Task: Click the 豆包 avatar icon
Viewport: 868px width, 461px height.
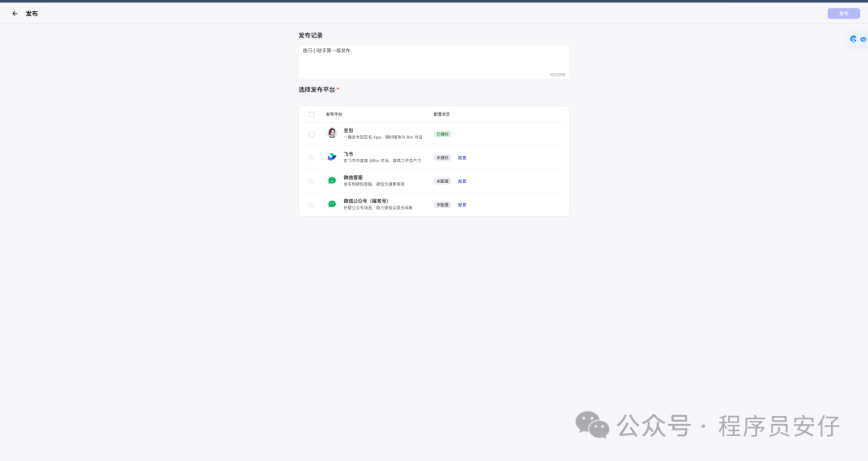Action: [332, 133]
